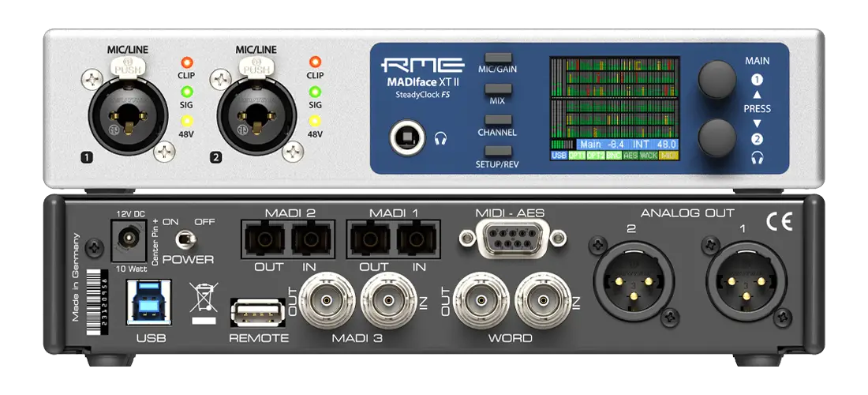Click the MADI 3 OUT BNC connector

click(x=327, y=300)
